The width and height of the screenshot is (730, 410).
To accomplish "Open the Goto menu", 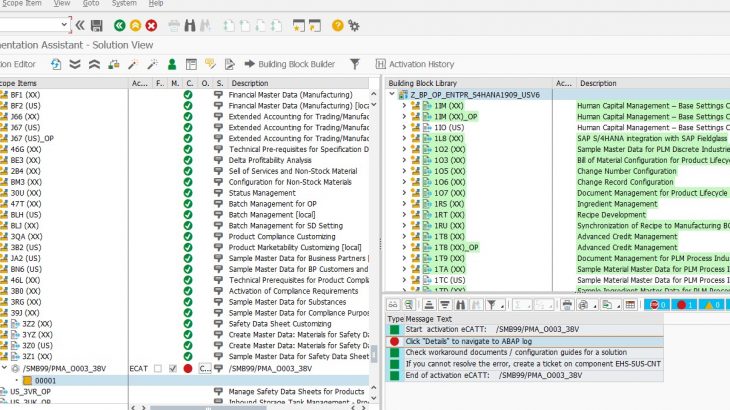I will [91, 3].
